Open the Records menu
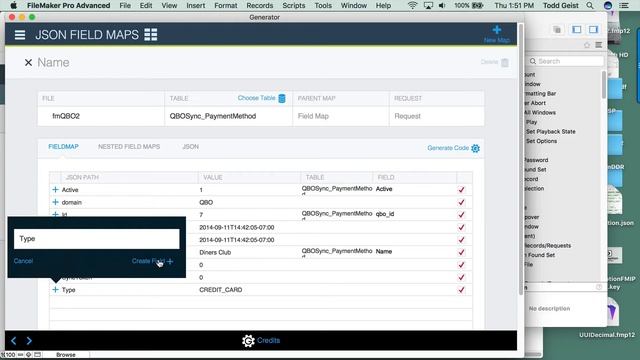Screen dimensions: 640x360 [260, 6]
